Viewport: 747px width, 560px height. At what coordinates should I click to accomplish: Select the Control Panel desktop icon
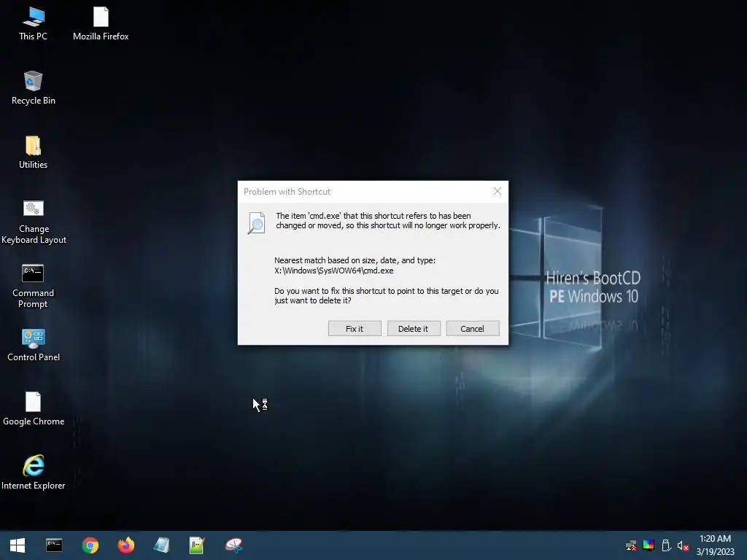[34, 345]
